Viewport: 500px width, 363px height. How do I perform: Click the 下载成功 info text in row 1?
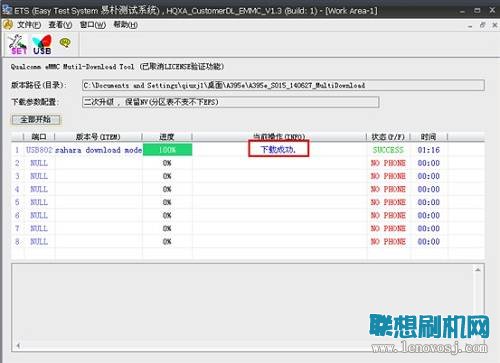click(x=278, y=149)
